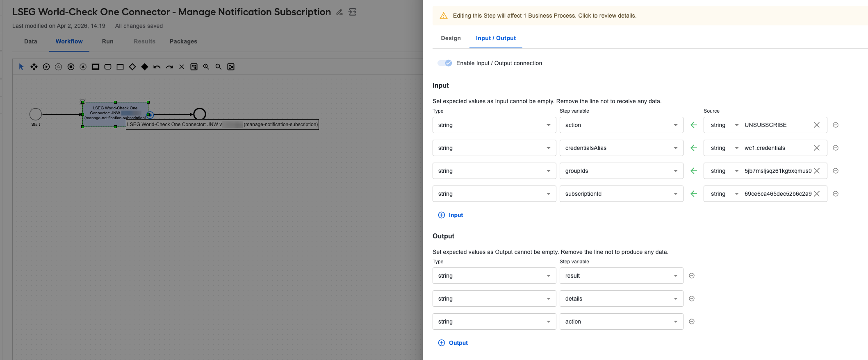868x360 pixels.
Task: Click the last shapes toolbar icon
Action: click(231, 67)
